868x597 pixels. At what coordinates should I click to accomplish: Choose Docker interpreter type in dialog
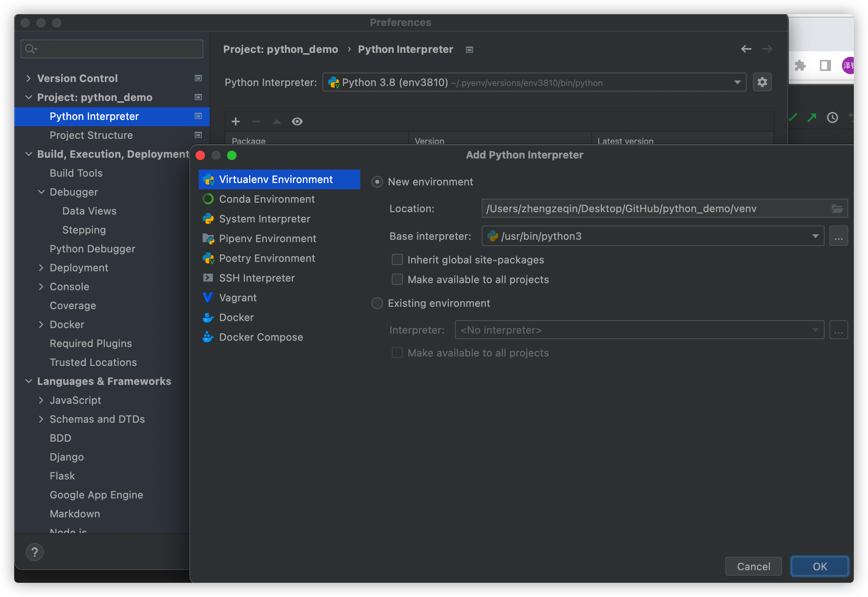(279, 317)
